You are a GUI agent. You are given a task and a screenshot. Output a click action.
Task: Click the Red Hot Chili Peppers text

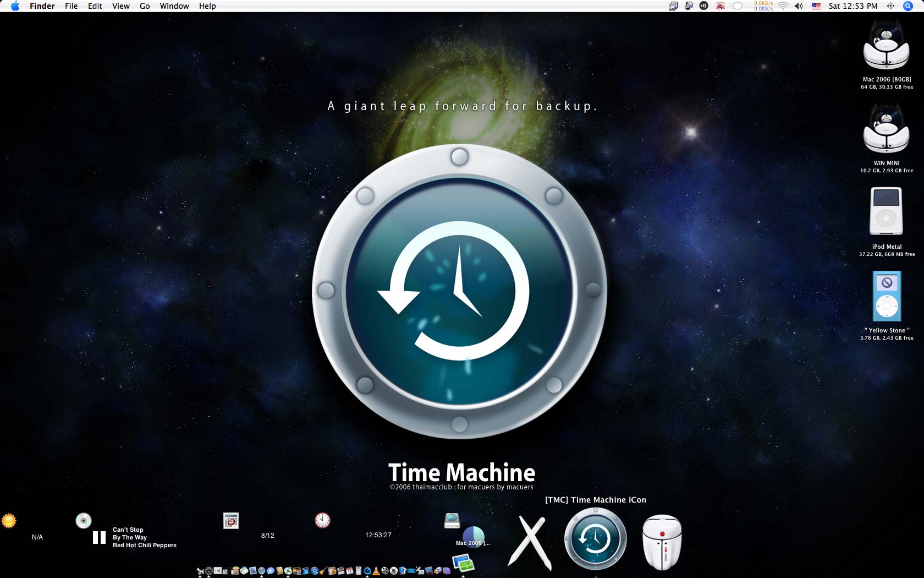coord(145,546)
